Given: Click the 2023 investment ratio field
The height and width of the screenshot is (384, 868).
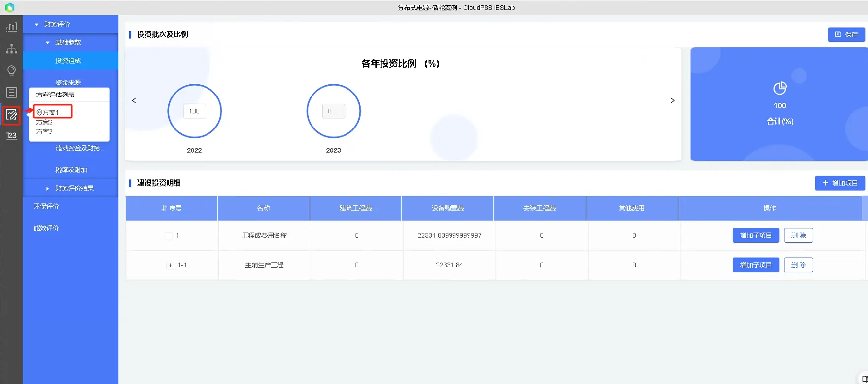Looking at the screenshot, I should tap(333, 111).
